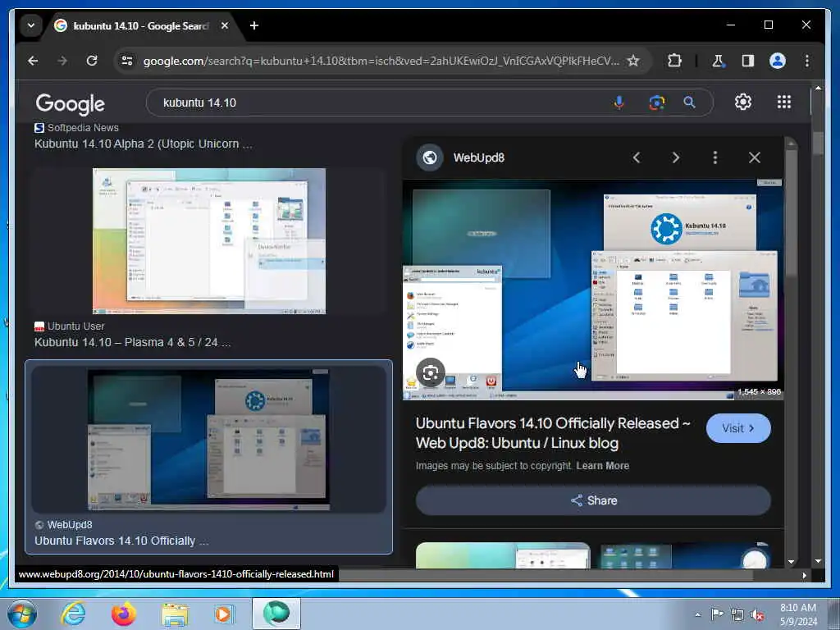
Task: Open the taskbar clock showing 8:10 AM
Action: 798,614
